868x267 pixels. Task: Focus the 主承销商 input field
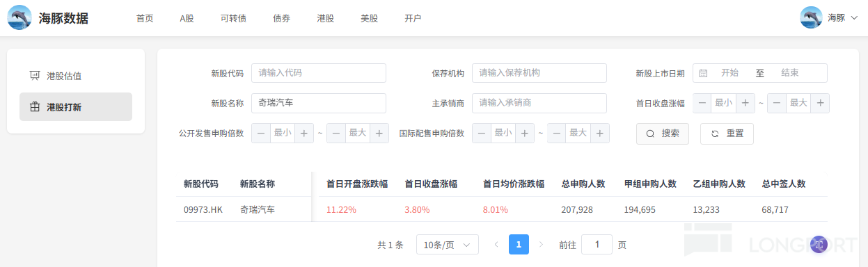click(539, 103)
